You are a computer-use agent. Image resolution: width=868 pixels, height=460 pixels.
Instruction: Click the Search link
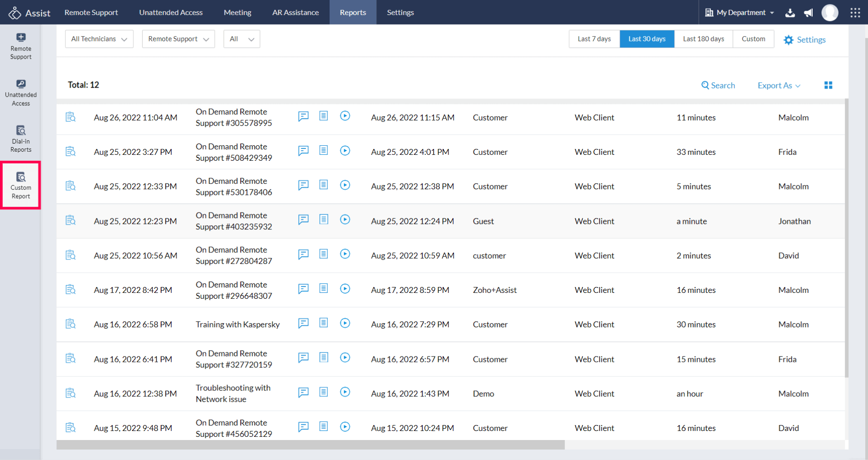point(718,85)
